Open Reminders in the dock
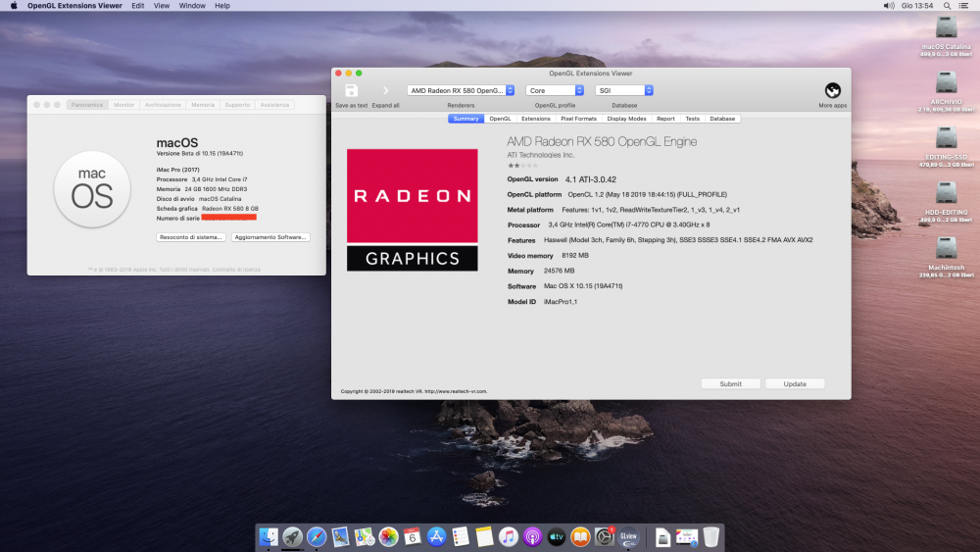The height and width of the screenshot is (552, 980). click(461, 536)
